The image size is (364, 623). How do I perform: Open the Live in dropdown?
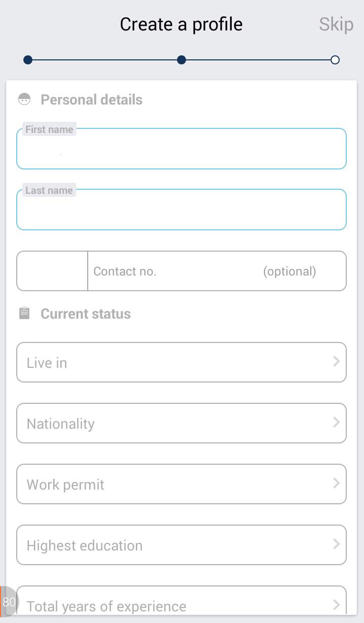coord(172,362)
